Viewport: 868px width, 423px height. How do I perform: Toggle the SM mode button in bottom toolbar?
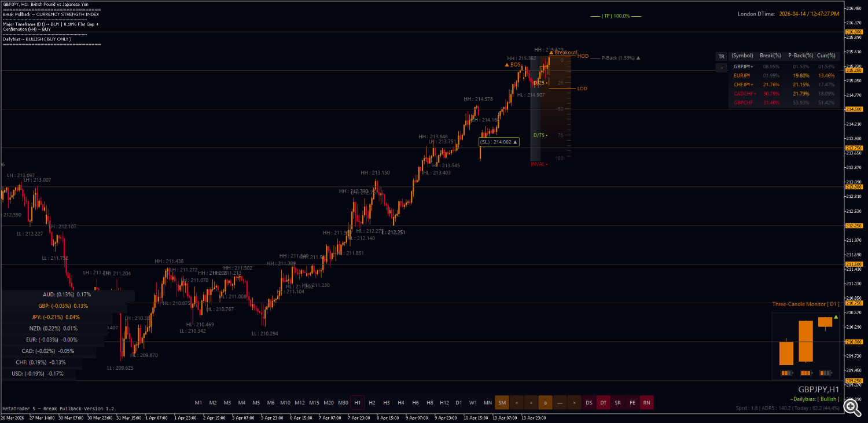[x=502, y=402]
